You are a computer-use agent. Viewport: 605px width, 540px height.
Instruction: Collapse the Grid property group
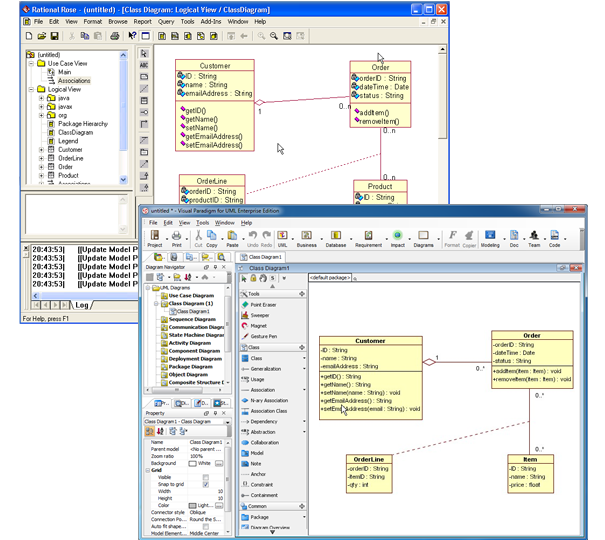point(147,470)
